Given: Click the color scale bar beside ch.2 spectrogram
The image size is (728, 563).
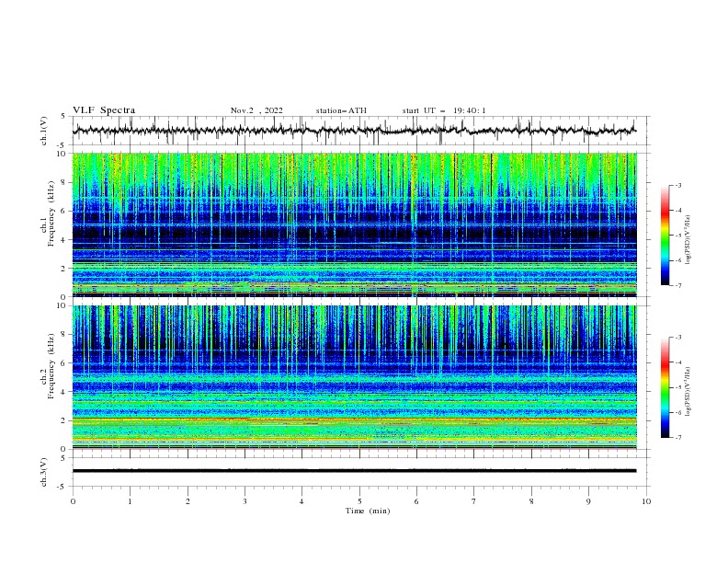Looking at the screenshot, I should tap(665, 387).
